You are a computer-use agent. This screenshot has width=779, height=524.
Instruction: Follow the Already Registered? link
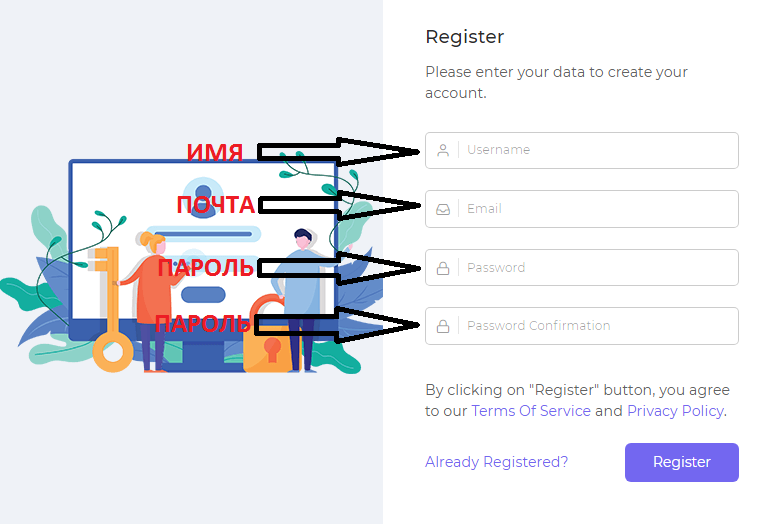pos(496,462)
